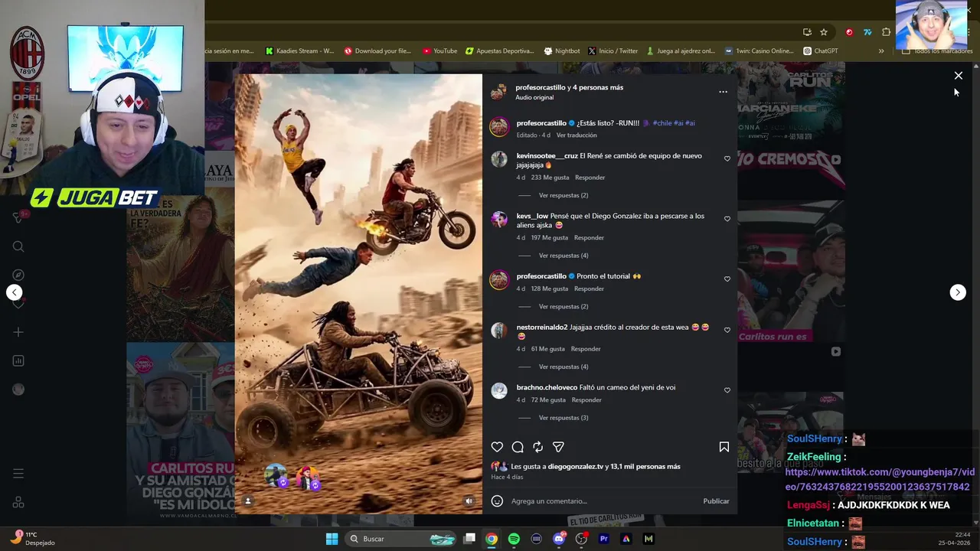
Task: Go to the previous post arrow
Action: pos(14,292)
